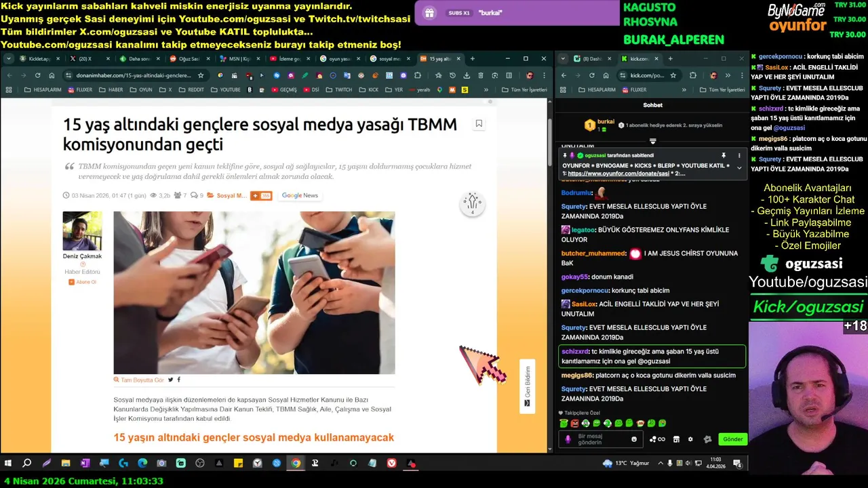The image size is (868, 488).
Task: Click the clap reaction icon beside the article
Action: (x=472, y=203)
